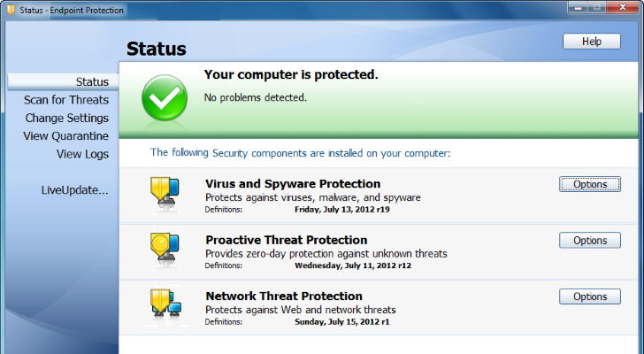Screen dimensions: 644x354
Task: Show View Logs from the sidebar
Action: point(82,154)
